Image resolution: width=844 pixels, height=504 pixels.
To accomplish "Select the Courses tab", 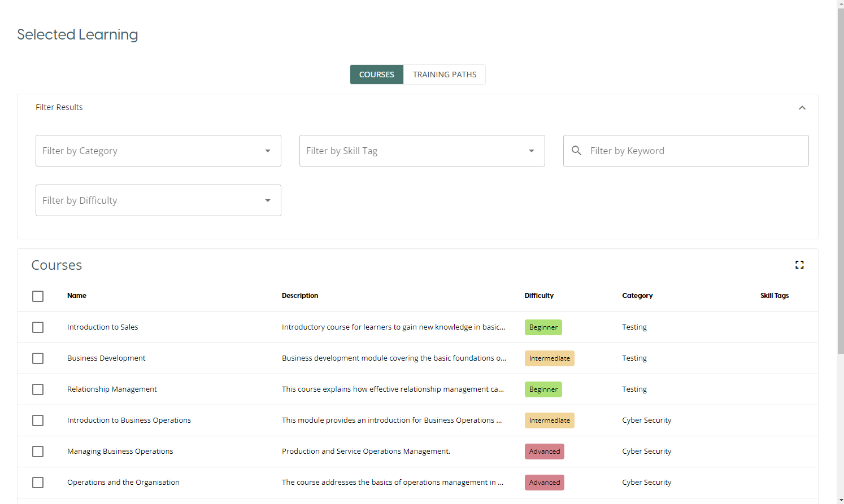I will pyautogui.click(x=377, y=74).
